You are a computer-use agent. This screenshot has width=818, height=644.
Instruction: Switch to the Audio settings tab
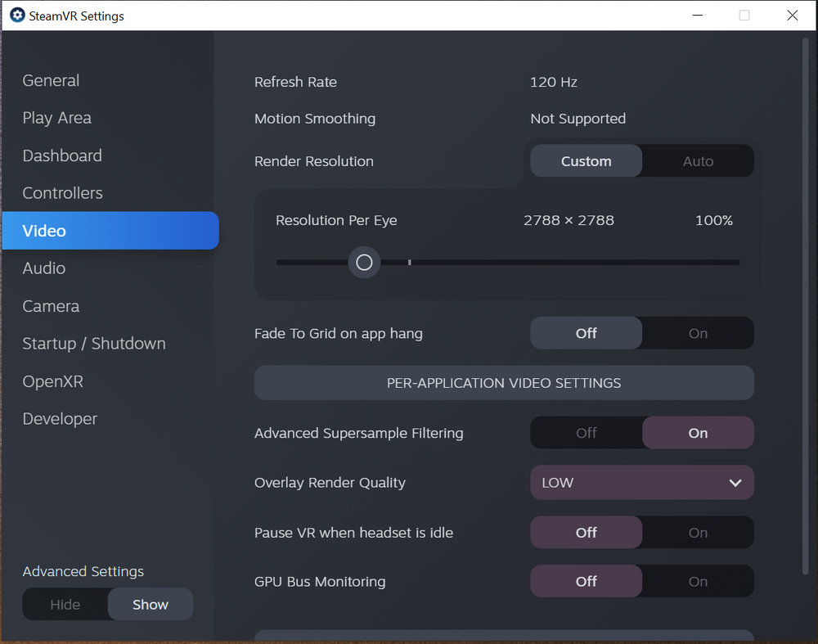coord(44,268)
